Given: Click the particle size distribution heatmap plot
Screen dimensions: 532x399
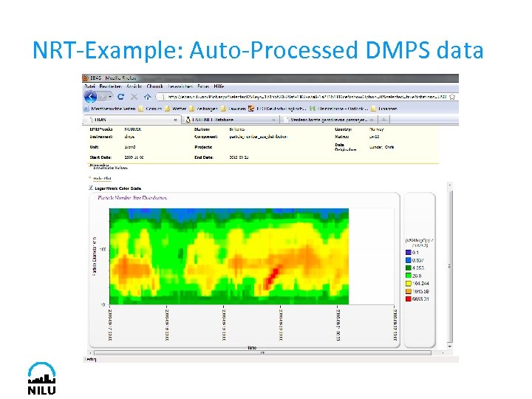Looking at the screenshot, I should click(229, 256).
